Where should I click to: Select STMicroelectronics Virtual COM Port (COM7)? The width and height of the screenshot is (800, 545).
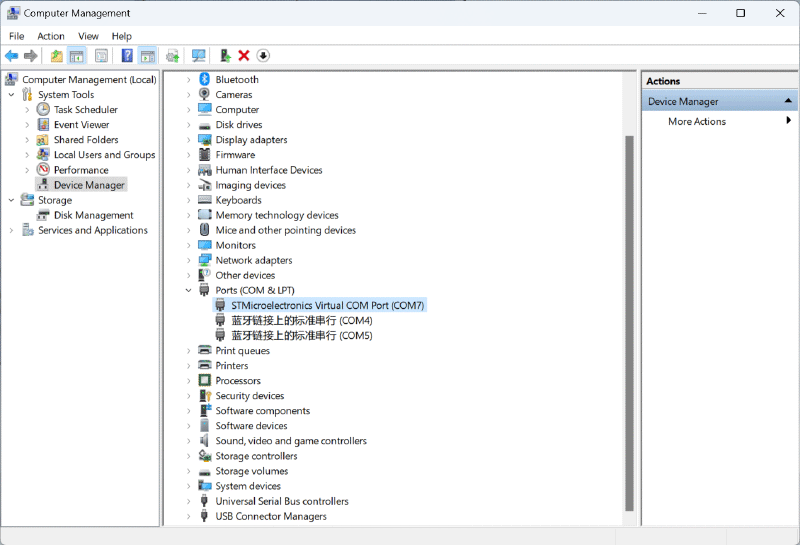click(327, 305)
